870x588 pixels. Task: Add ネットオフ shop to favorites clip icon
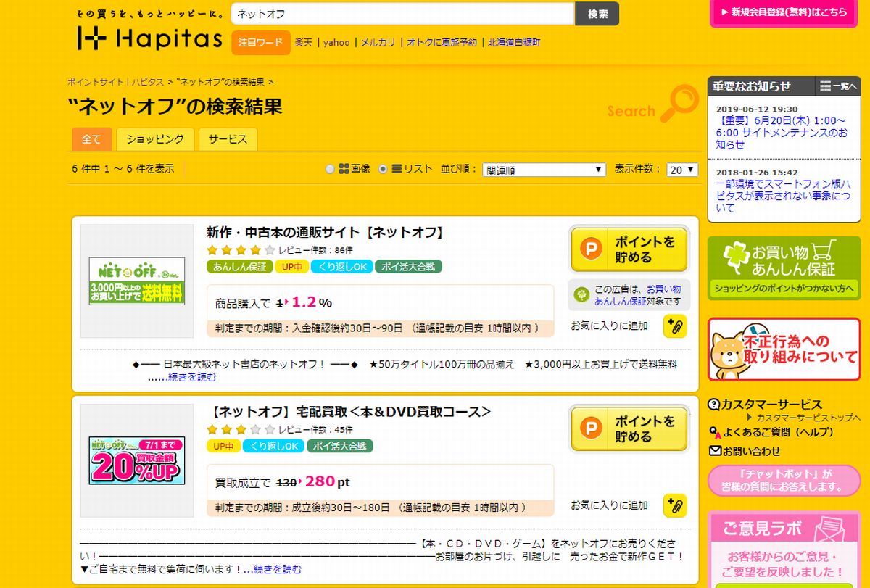pos(675,326)
